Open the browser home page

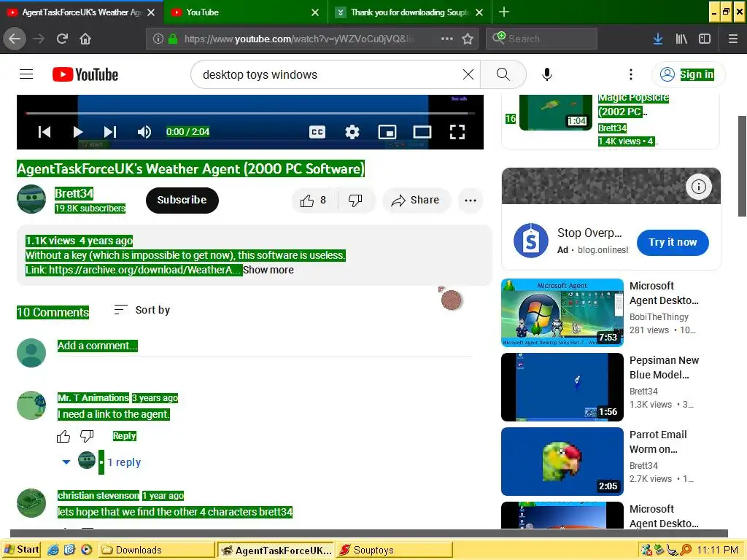click(85, 39)
